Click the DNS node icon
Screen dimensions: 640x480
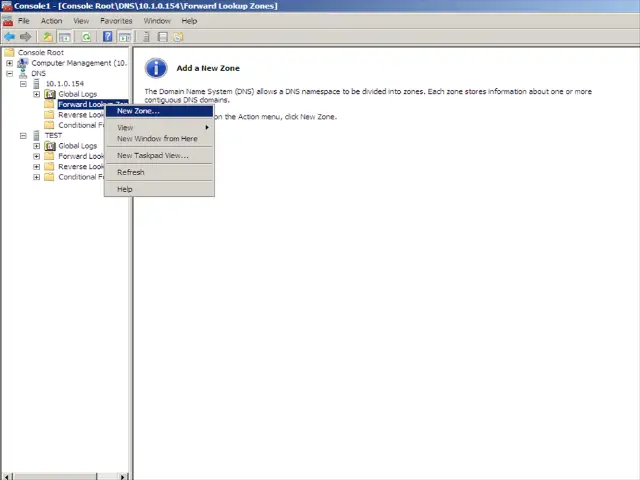23,73
